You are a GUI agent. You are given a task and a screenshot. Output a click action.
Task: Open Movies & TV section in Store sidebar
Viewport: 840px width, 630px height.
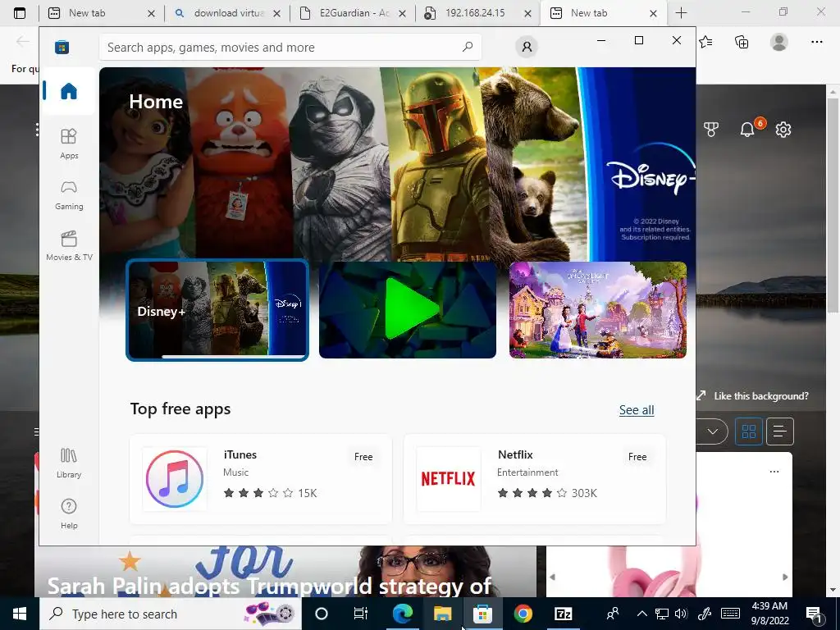pyautogui.click(x=69, y=245)
